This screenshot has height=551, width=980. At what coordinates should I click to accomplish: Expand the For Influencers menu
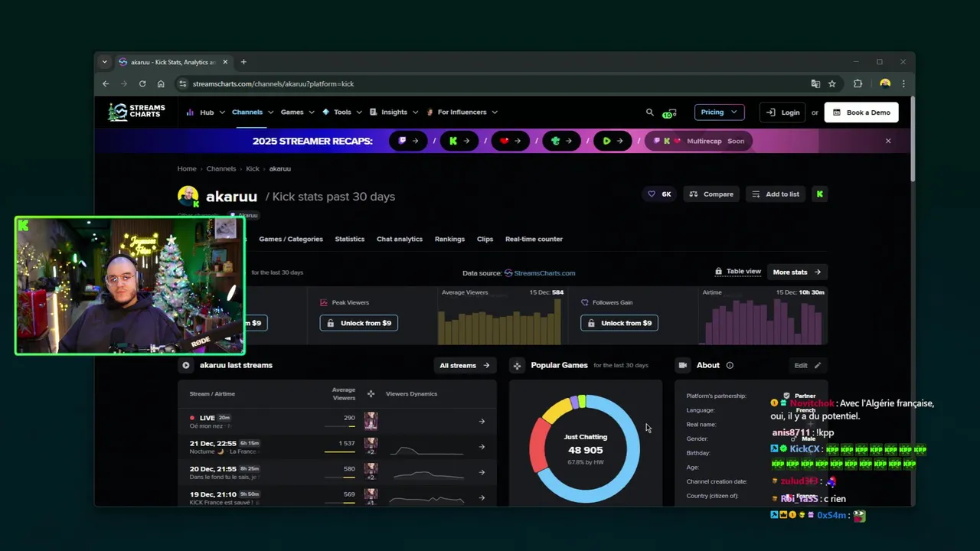pyautogui.click(x=462, y=112)
